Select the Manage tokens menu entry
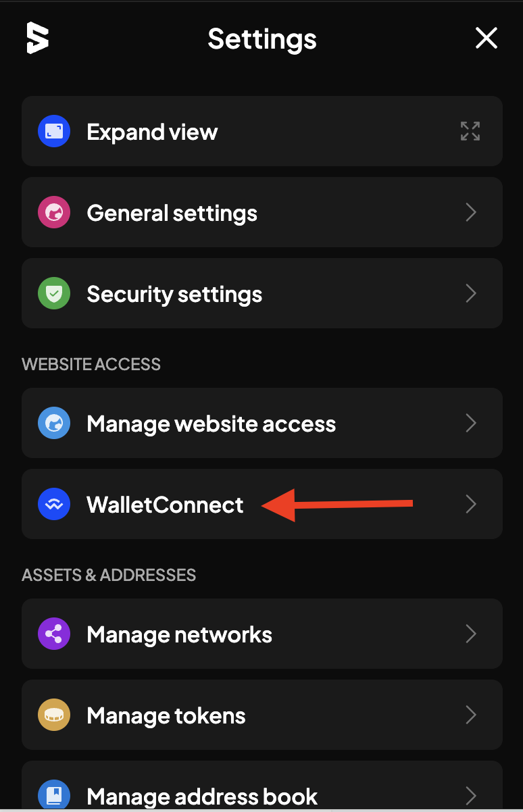This screenshot has width=523, height=812. [x=262, y=715]
